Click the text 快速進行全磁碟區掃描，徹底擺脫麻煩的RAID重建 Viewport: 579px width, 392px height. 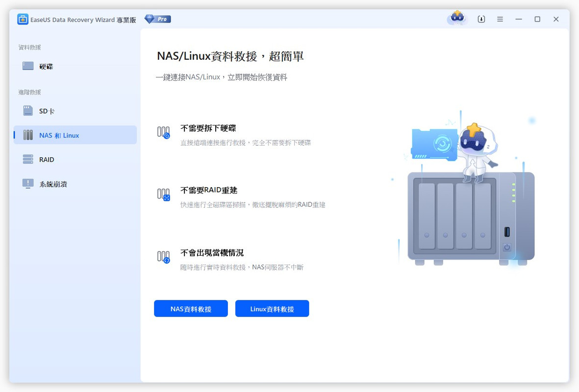(x=253, y=205)
